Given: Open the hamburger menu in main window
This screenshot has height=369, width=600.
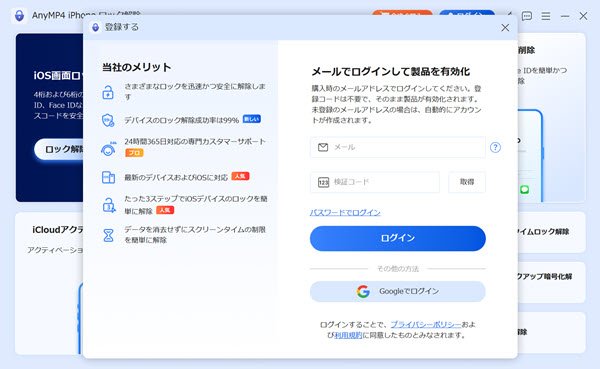Looking at the screenshot, I should click(x=546, y=16).
